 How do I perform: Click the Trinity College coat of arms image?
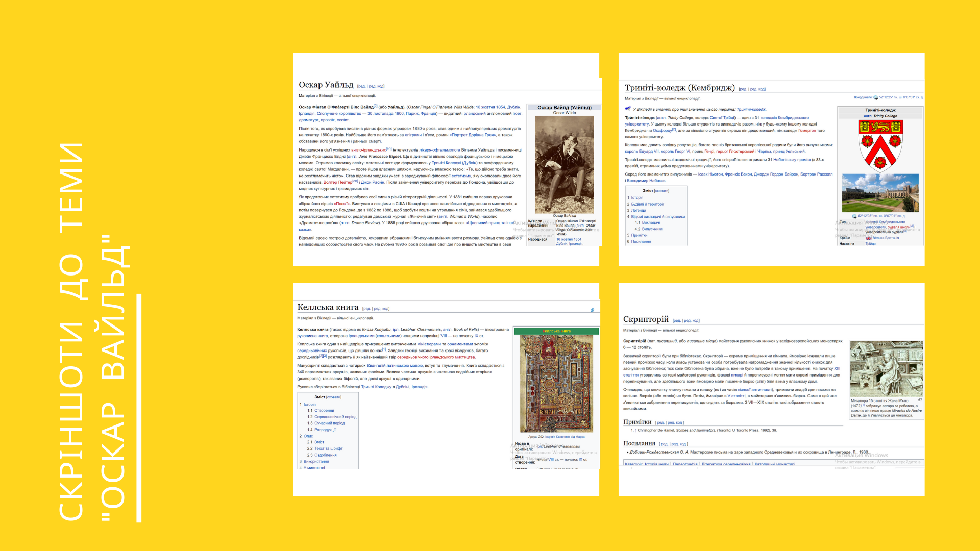pyautogui.click(x=880, y=146)
